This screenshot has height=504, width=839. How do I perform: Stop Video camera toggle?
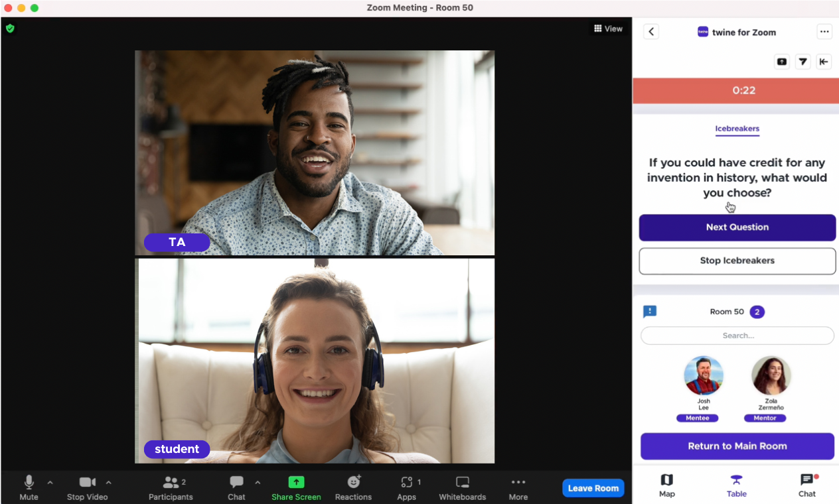pyautogui.click(x=87, y=488)
